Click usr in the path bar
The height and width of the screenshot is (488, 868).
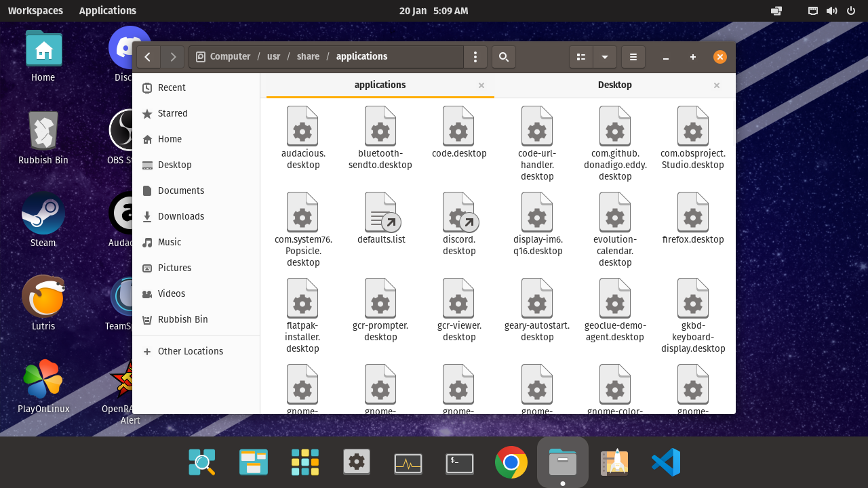tap(273, 57)
